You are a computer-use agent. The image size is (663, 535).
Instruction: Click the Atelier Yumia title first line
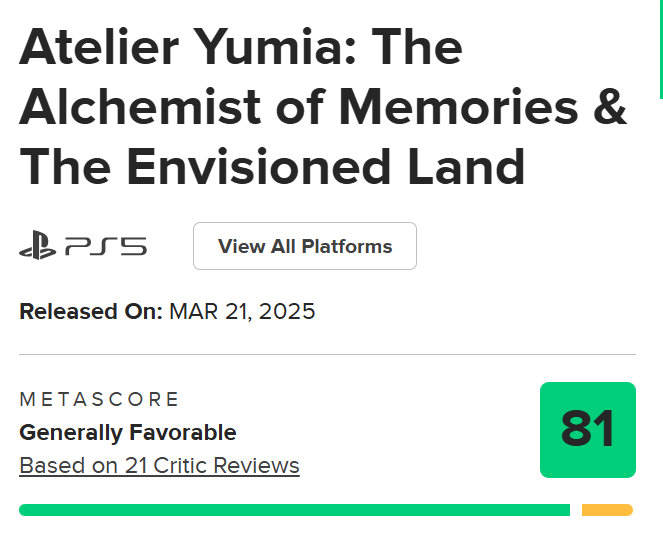pyautogui.click(x=241, y=47)
